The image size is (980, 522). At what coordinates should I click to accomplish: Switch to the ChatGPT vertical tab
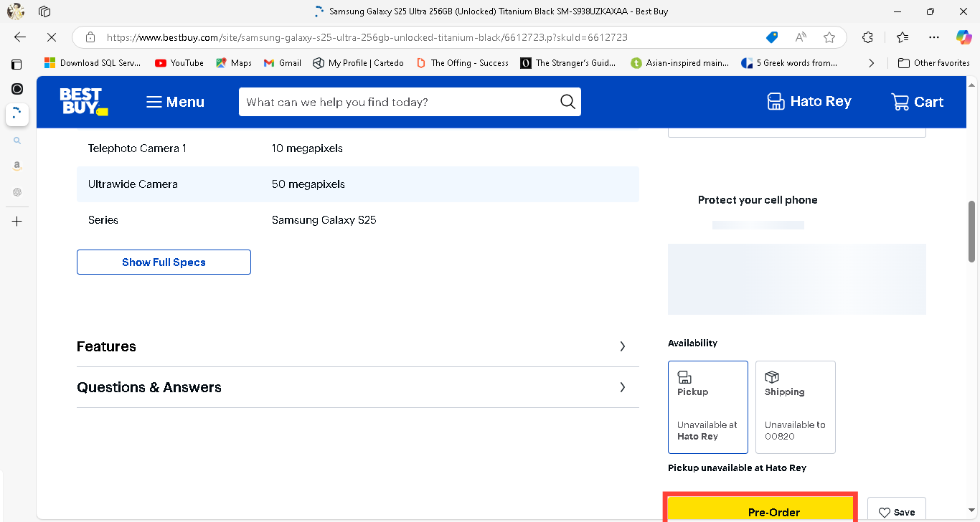17,192
